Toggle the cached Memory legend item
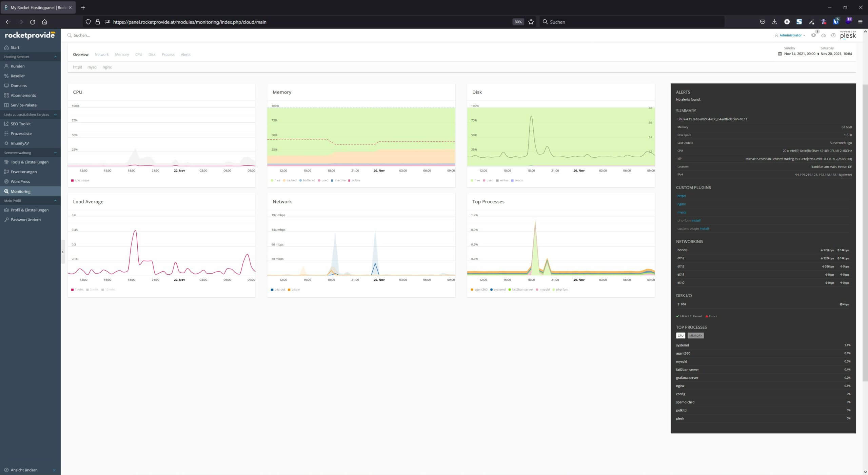This screenshot has width=868, height=475. (x=290, y=180)
